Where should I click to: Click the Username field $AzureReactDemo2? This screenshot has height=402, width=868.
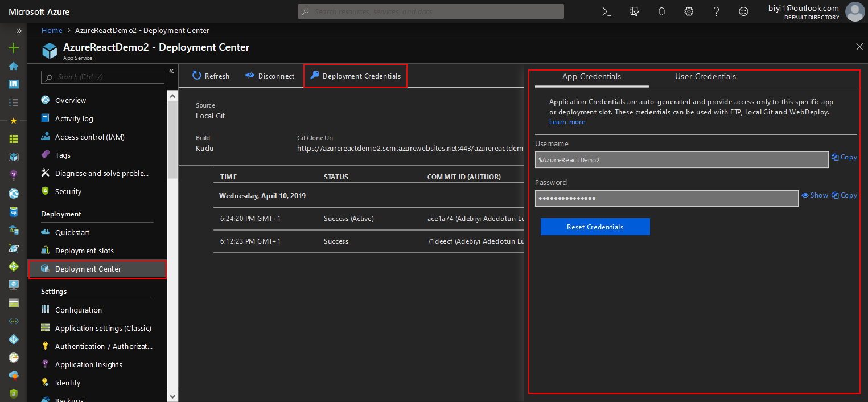pos(682,160)
